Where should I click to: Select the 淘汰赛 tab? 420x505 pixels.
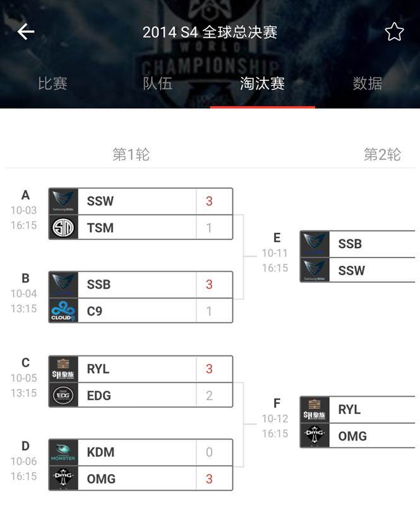click(262, 83)
